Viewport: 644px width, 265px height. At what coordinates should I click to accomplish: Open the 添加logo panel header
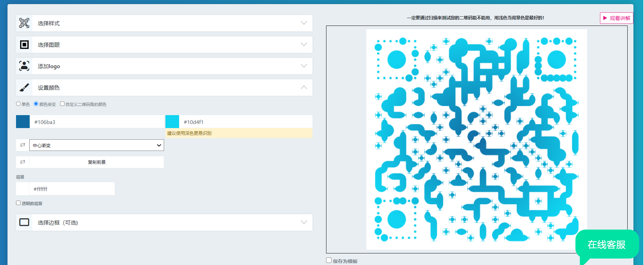(164, 66)
